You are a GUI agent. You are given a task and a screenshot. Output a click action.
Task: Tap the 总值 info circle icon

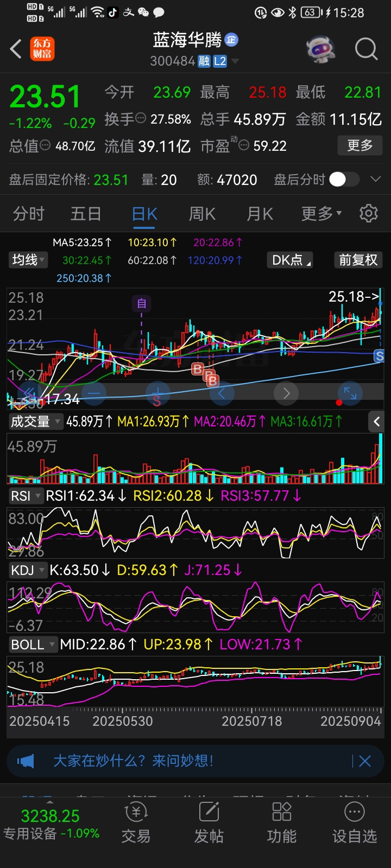46,145
